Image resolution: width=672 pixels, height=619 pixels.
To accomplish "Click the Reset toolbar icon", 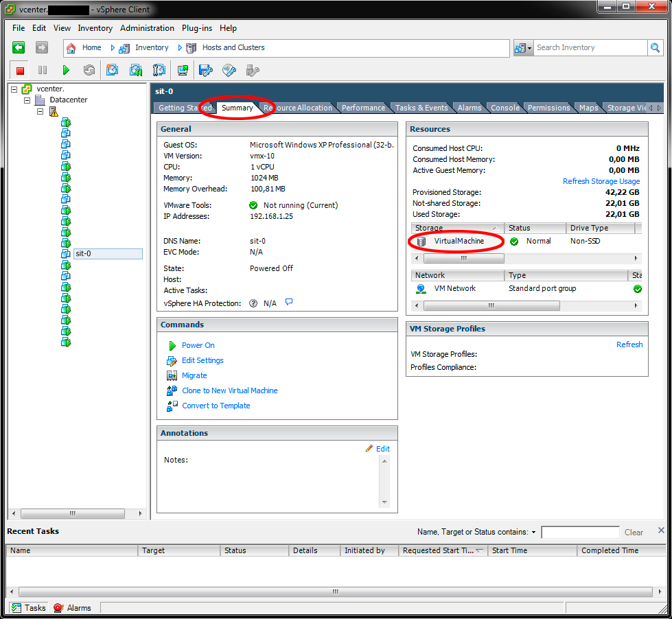I will [89, 70].
